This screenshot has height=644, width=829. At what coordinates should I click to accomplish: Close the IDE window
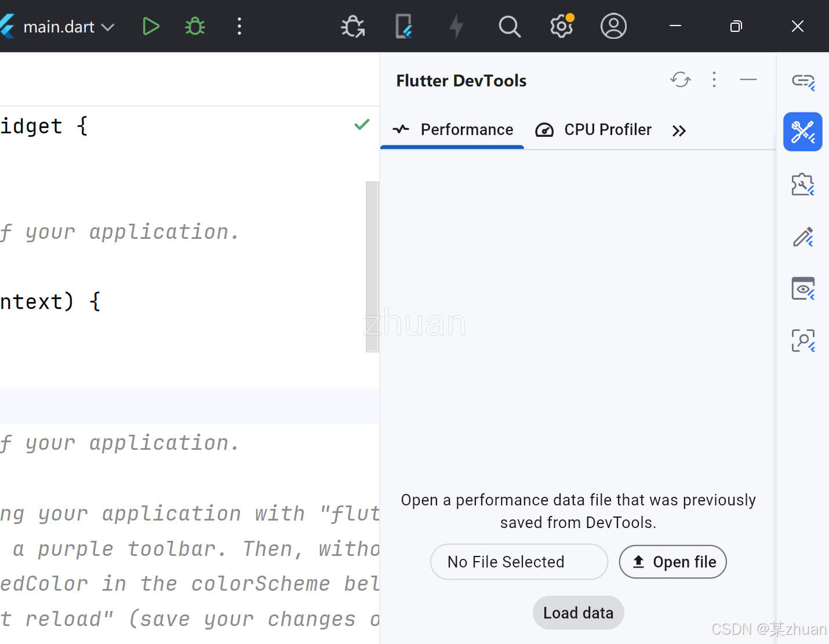798,26
